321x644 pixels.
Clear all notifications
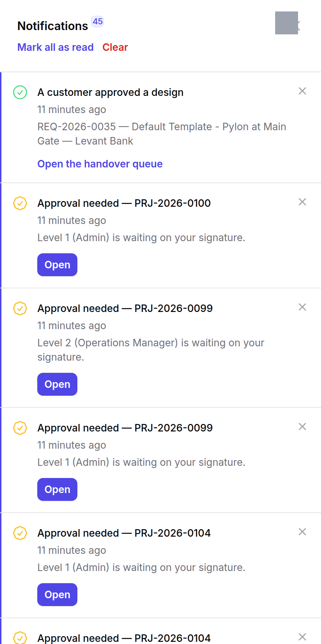pos(115,47)
